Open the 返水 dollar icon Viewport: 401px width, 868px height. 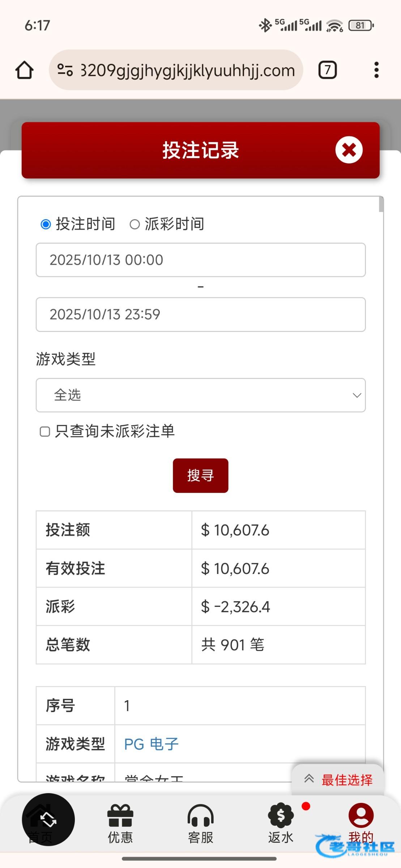(281, 816)
